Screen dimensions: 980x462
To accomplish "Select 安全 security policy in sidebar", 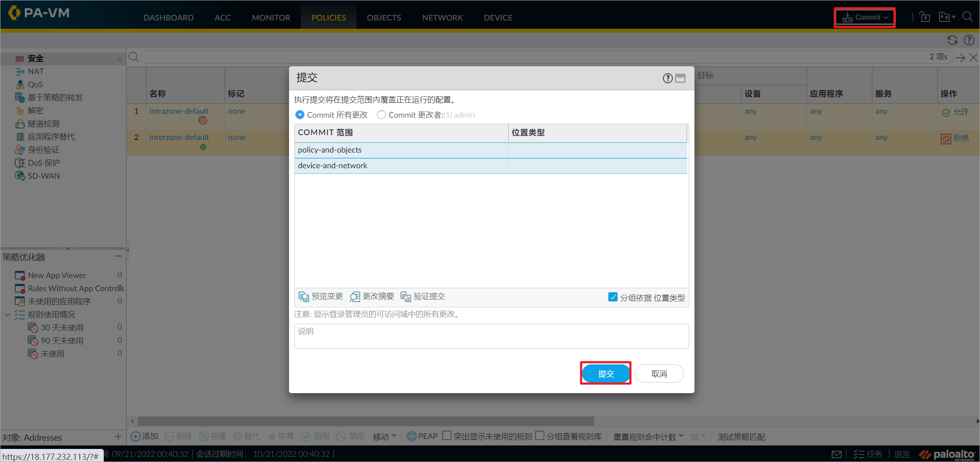I will point(35,58).
